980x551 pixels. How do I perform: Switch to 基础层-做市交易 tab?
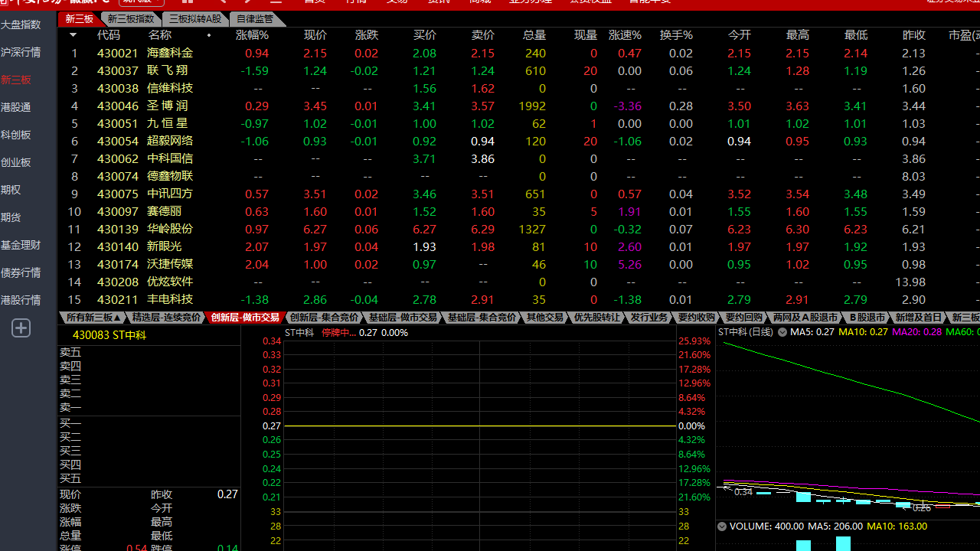pyautogui.click(x=403, y=318)
